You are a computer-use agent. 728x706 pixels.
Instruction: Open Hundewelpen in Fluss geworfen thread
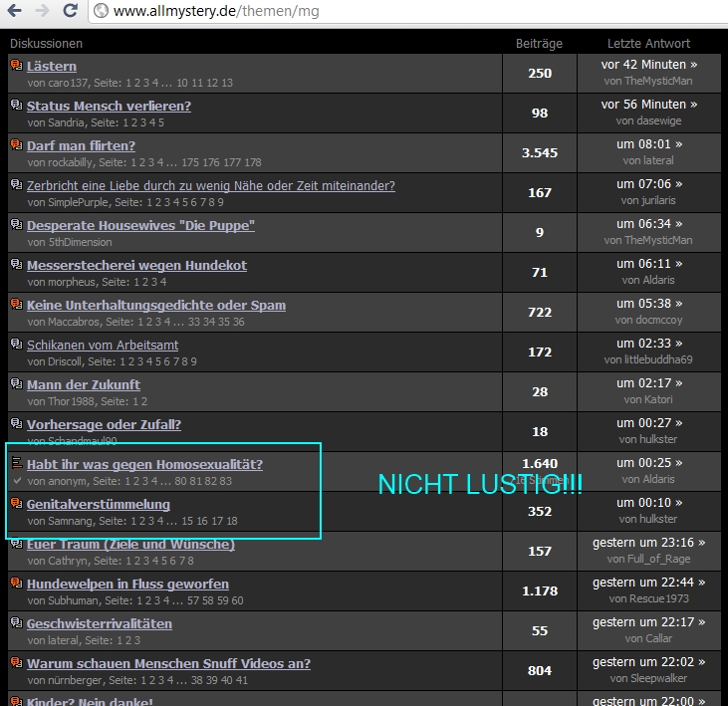point(127,585)
